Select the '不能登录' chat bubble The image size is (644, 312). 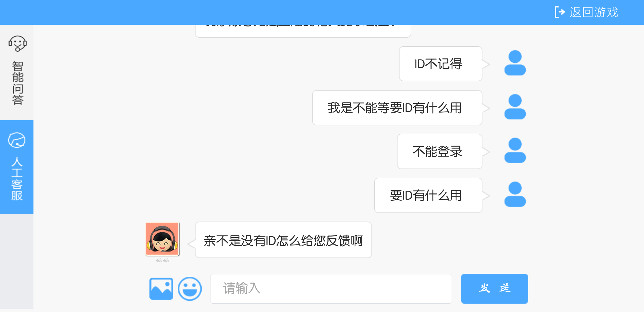pos(439,151)
